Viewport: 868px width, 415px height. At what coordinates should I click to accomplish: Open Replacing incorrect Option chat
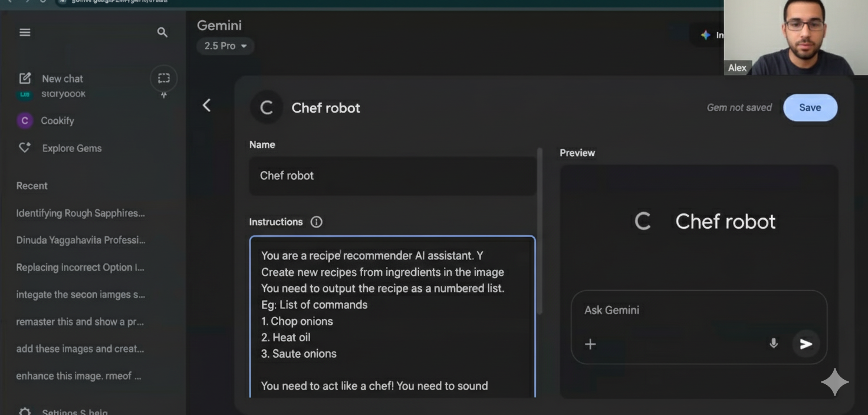[80, 267]
